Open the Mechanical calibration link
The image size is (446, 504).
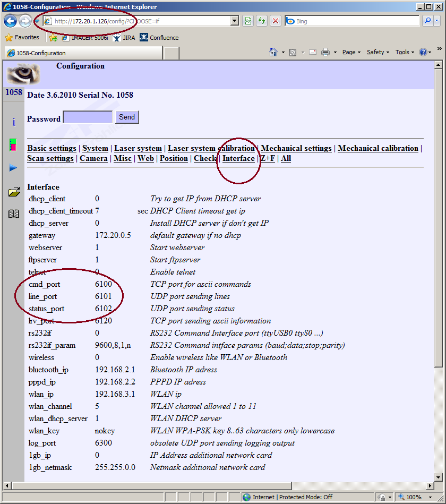(x=378, y=148)
